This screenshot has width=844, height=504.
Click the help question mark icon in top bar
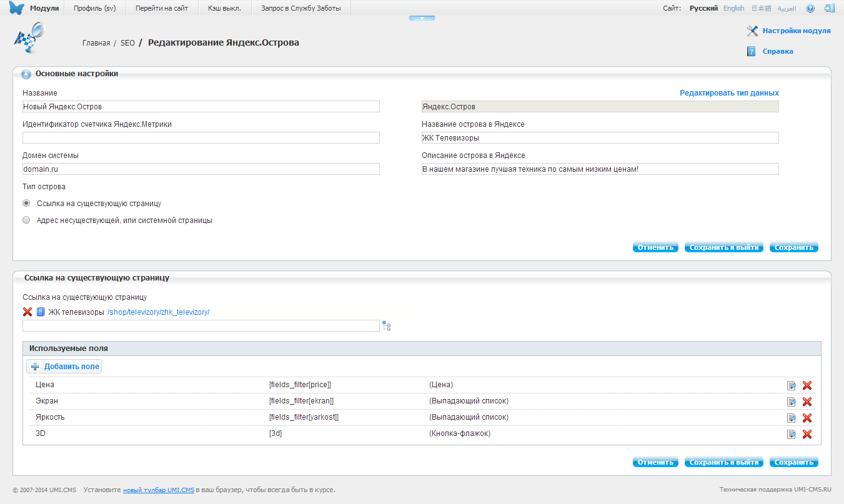click(x=810, y=8)
